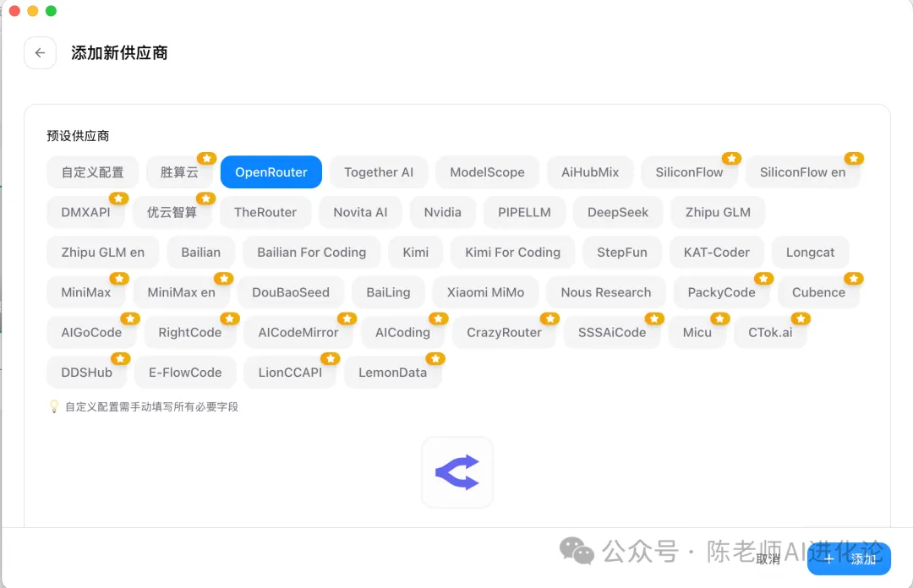Click the star badge on LemonData
913x588 pixels.
tap(435, 358)
